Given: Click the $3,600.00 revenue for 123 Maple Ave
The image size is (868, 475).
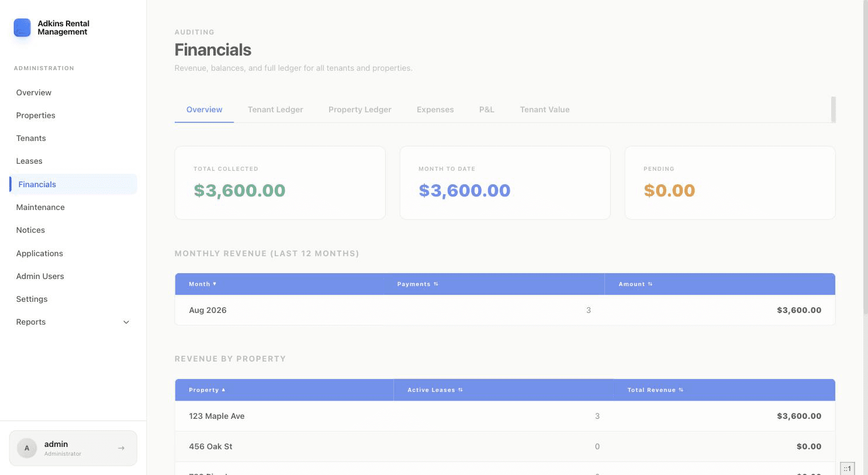Looking at the screenshot, I should point(799,417).
